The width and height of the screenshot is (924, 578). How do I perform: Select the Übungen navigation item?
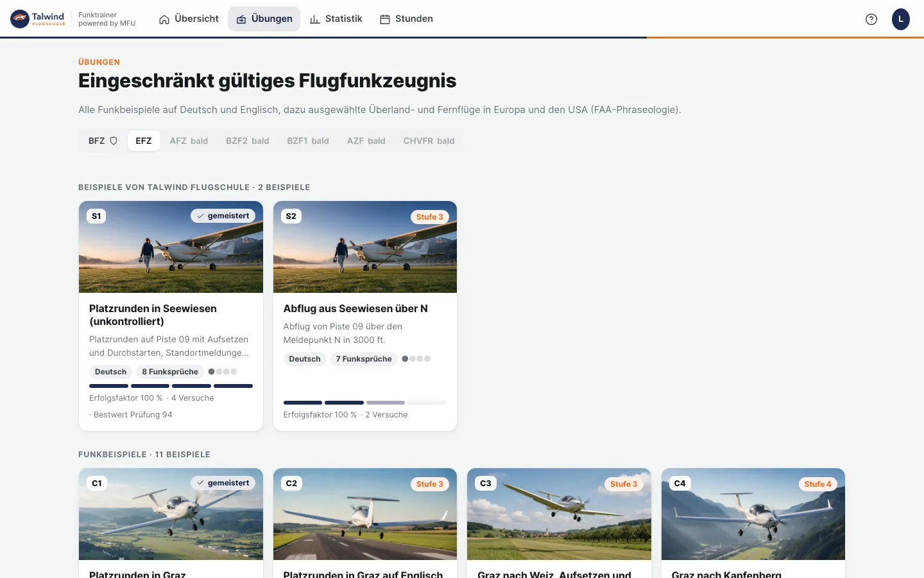264,19
